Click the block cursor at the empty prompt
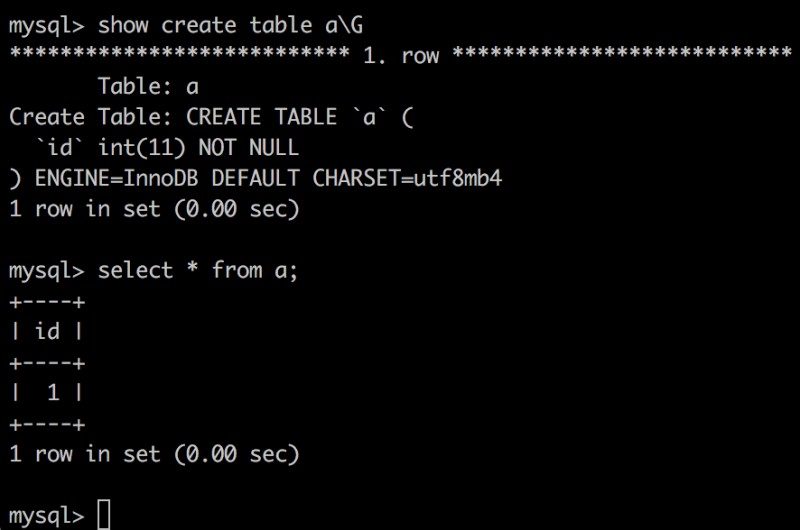 click(104, 516)
